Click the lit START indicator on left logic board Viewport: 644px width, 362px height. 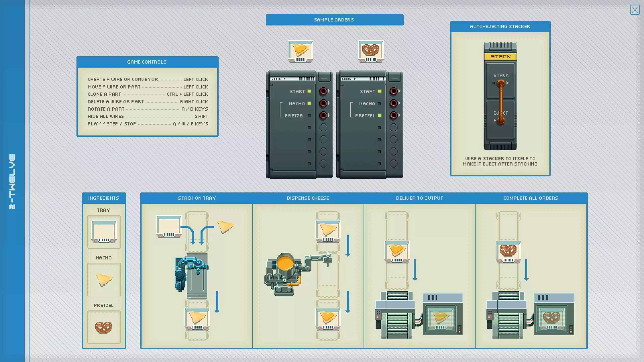309,91
